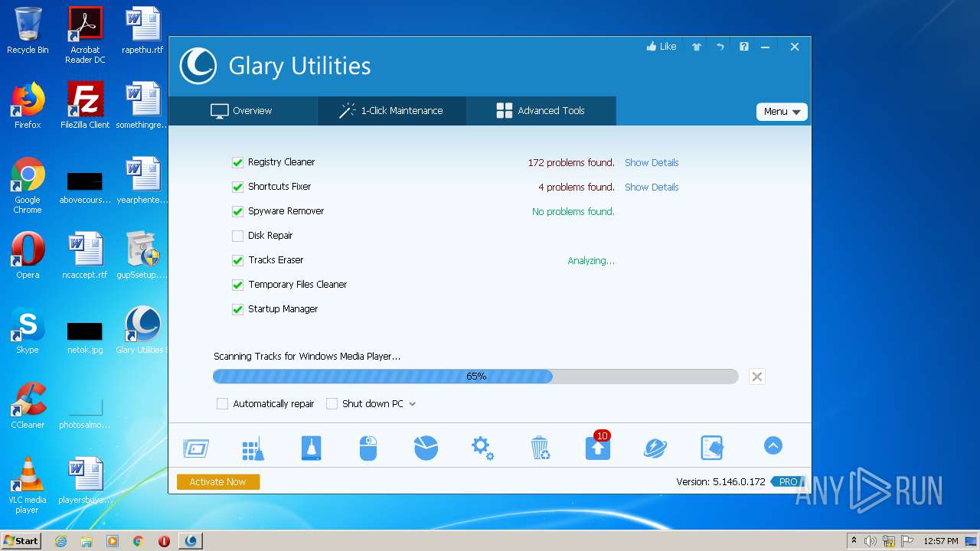Screen dimensions: 980x551
Task: Enable the Automatically repair checkbox
Action: click(x=222, y=404)
